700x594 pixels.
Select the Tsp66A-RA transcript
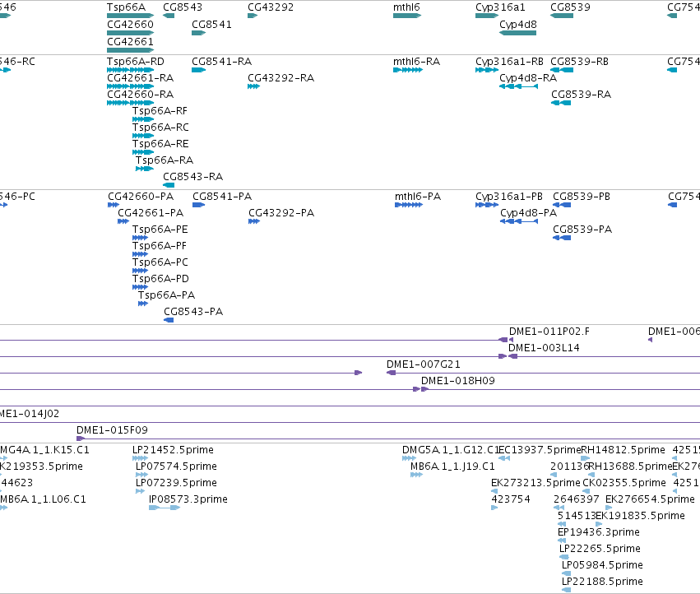coord(145,169)
